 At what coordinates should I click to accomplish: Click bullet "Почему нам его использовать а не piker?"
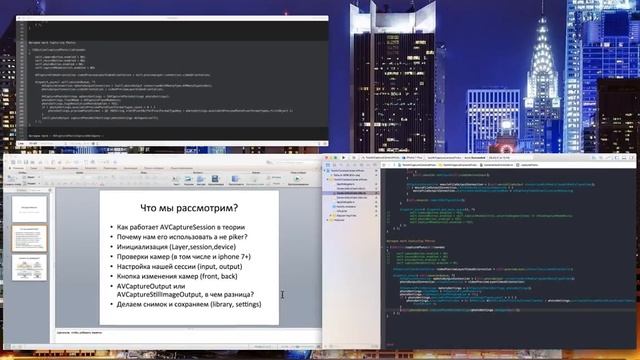182,237
